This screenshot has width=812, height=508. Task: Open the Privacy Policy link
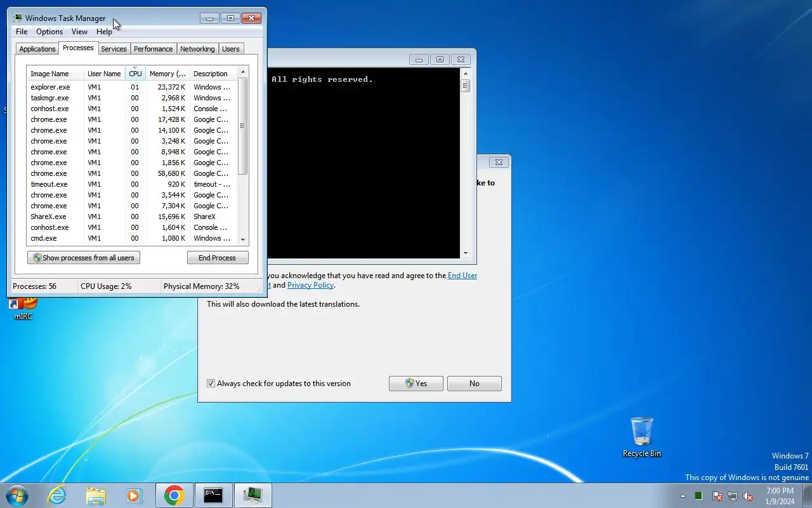pos(310,285)
